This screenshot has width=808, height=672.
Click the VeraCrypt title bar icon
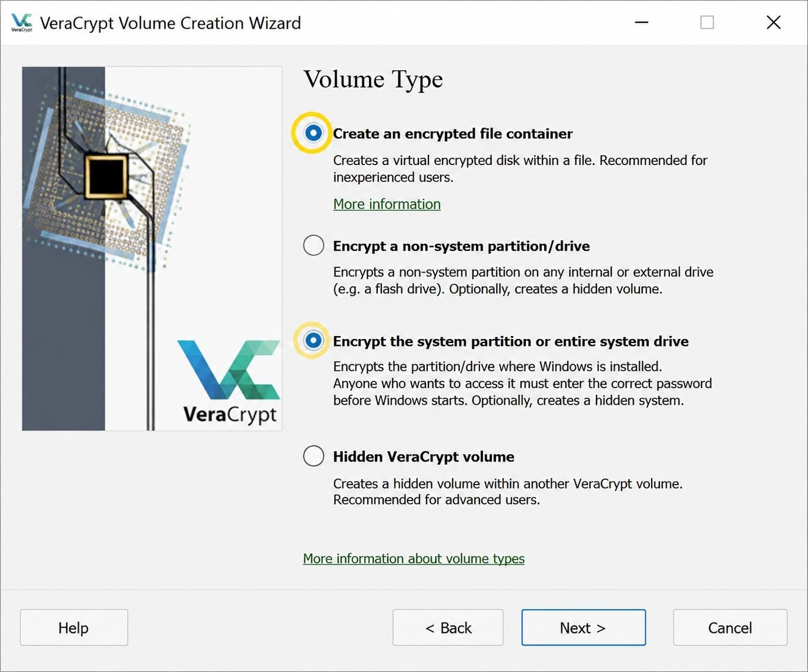22,22
